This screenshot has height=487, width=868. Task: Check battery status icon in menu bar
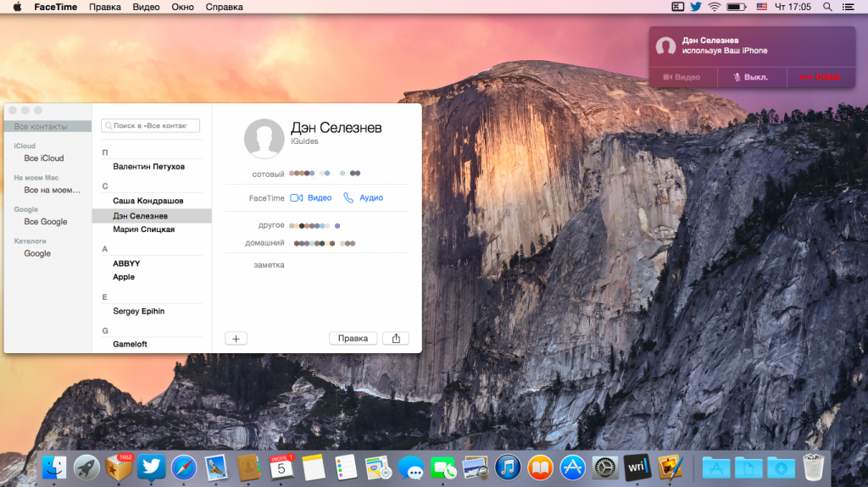737,7
